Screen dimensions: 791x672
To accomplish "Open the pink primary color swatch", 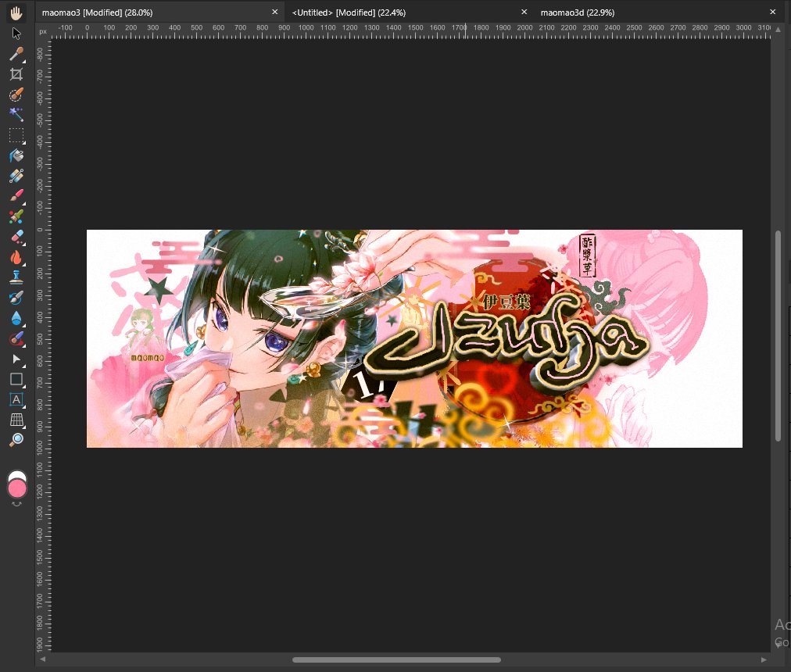I will tap(17, 489).
